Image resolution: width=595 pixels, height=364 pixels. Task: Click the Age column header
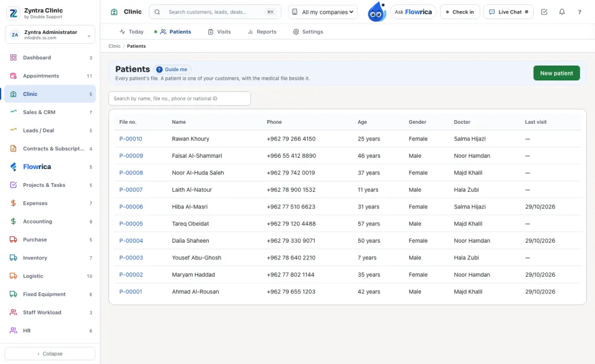(x=362, y=122)
